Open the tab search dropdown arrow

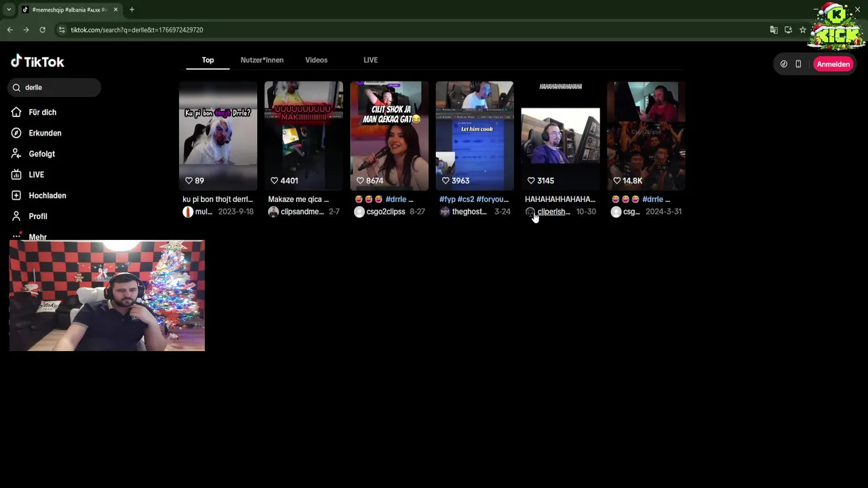9,9
